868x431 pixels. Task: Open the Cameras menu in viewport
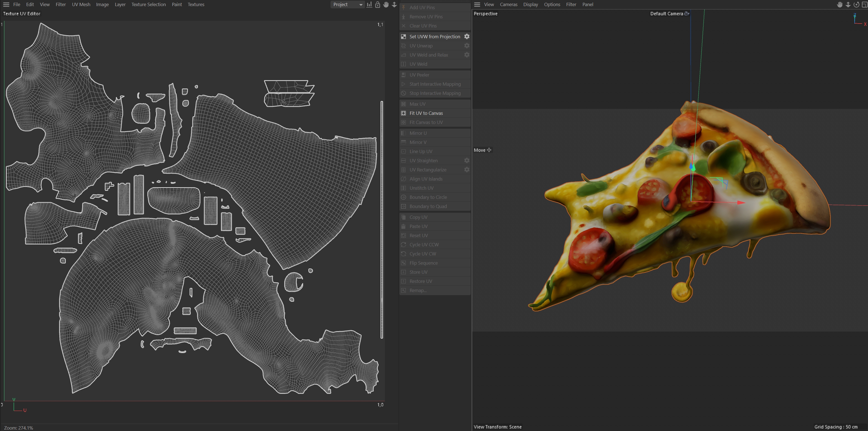pos(508,4)
